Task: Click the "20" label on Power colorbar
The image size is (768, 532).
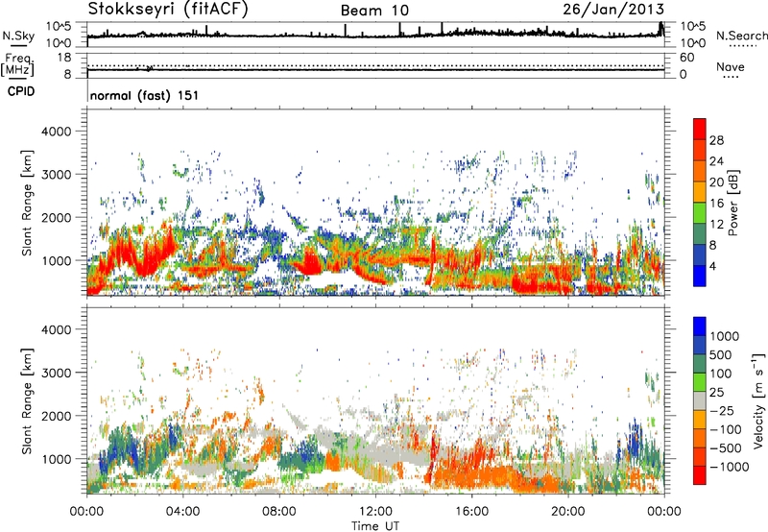Action: tap(716, 182)
